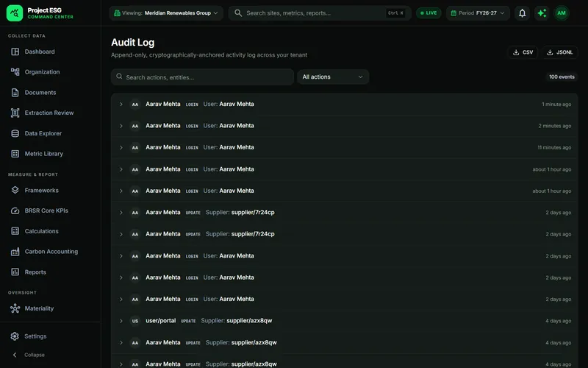Screen dimensions: 588x368
Task: Click the Metric Library grid icon
Action: point(15,154)
